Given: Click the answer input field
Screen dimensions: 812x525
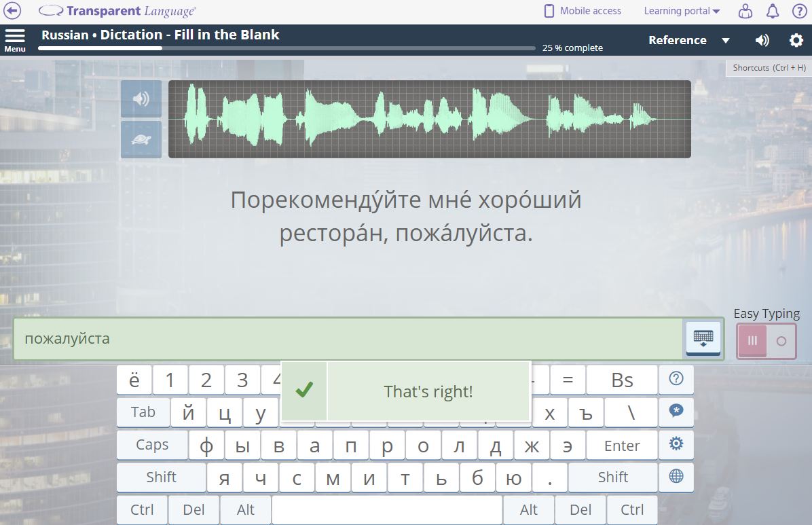Looking at the screenshot, I should pos(348,338).
